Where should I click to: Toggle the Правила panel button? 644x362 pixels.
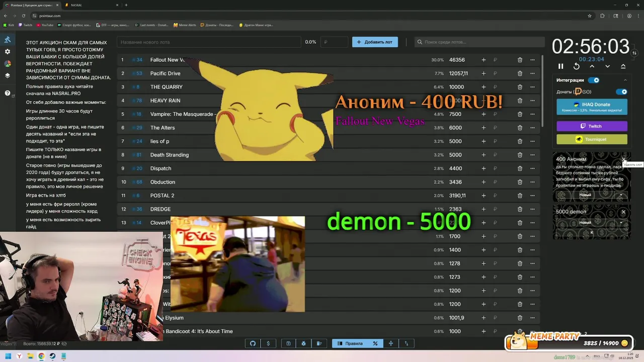point(350,343)
